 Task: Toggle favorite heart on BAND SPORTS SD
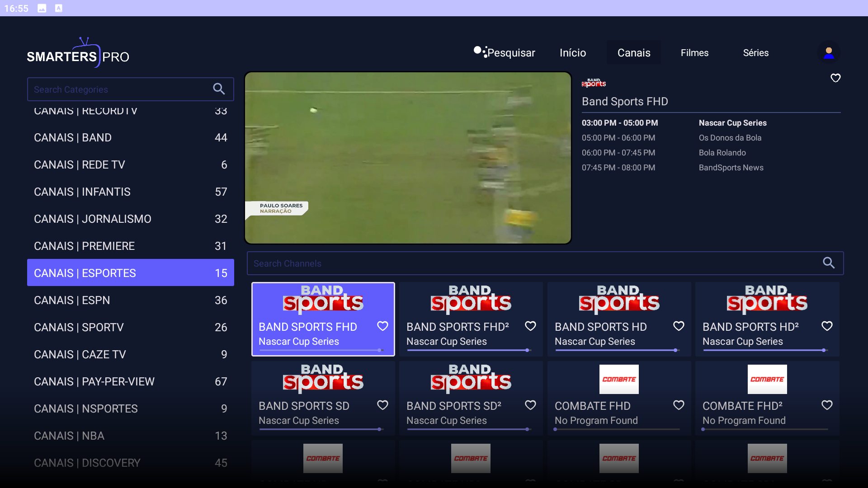pyautogui.click(x=382, y=405)
